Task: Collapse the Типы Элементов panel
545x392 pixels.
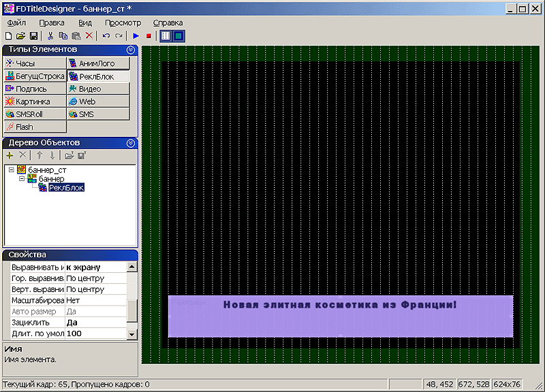Action: pyautogui.click(x=131, y=50)
